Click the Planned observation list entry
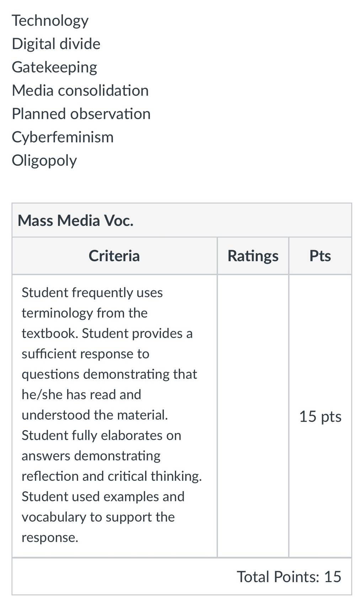This screenshot has height=597, width=364. pos(81,114)
